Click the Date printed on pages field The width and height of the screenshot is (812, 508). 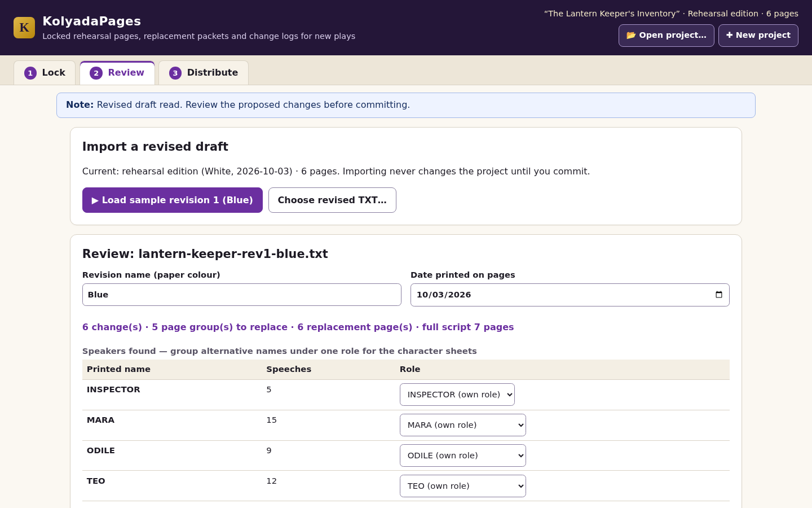(x=570, y=295)
